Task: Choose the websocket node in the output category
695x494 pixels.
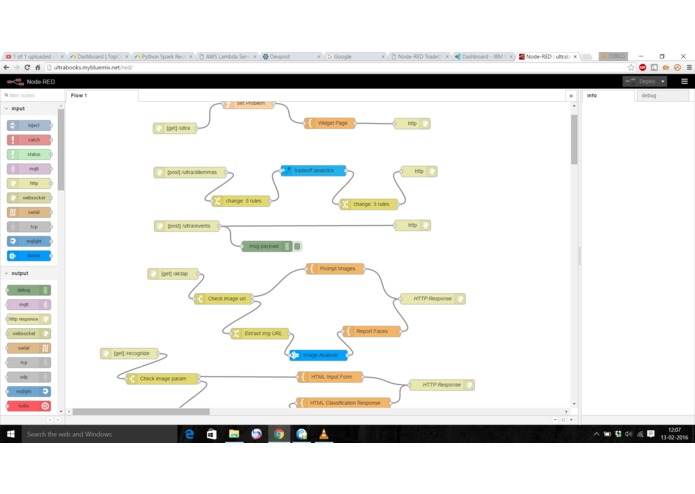Action: tap(29, 333)
